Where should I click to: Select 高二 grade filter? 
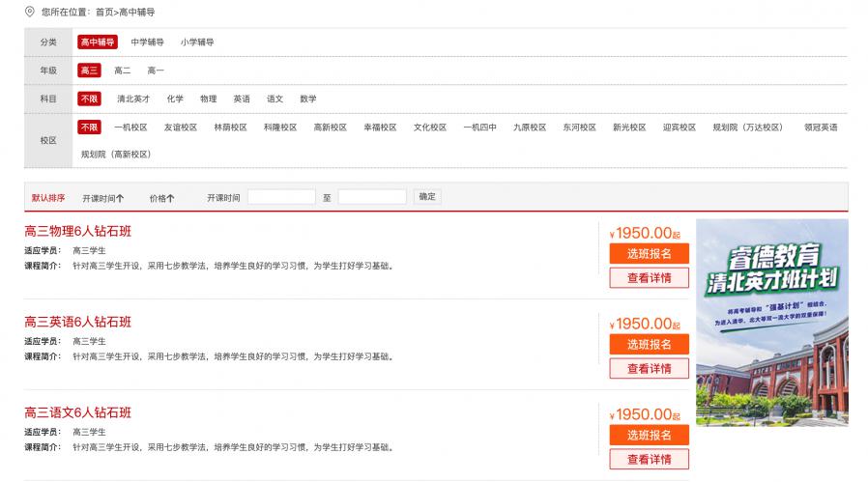click(122, 71)
